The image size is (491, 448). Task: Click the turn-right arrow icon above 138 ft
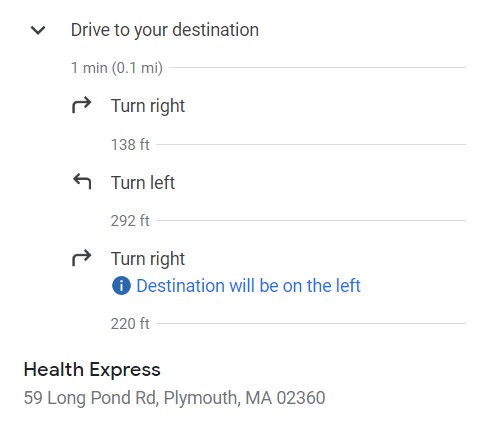tap(82, 105)
